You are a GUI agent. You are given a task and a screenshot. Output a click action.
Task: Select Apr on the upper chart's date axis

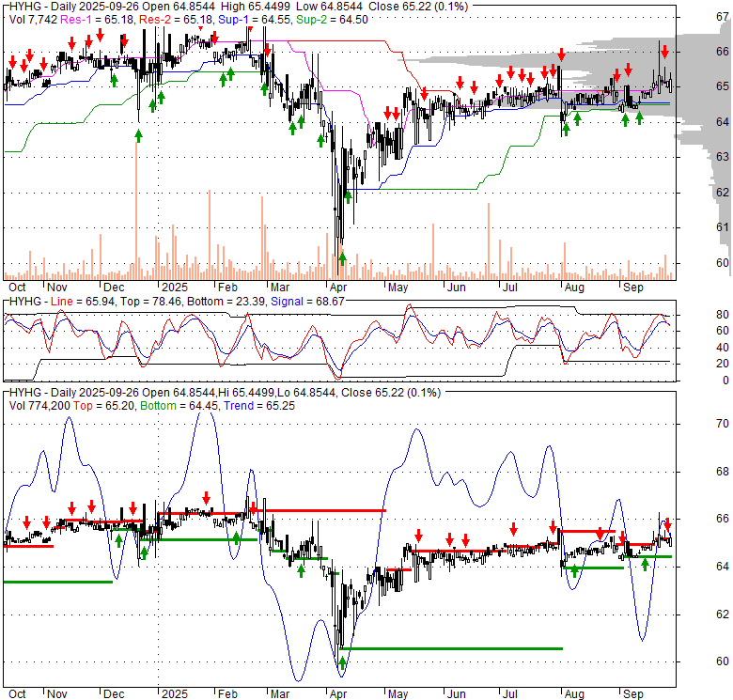pos(338,288)
